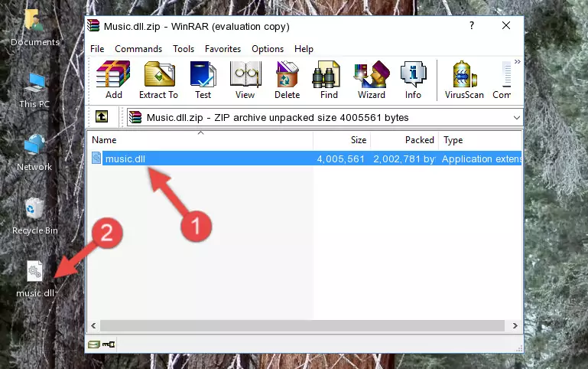Click the music.dll file icon in list
588x369 pixels.
coord(96,158)
